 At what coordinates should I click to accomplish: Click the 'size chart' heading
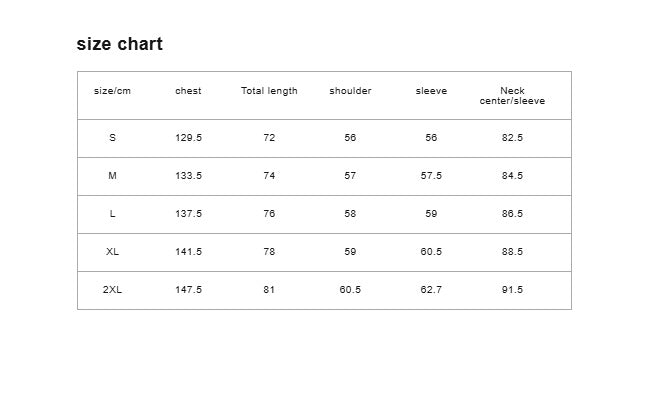(119, 44)
